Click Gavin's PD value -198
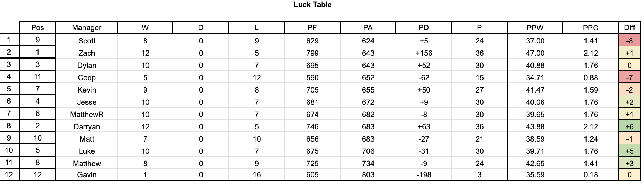The image size is (644, 185). pyautogui.click(x=424, y=174)
